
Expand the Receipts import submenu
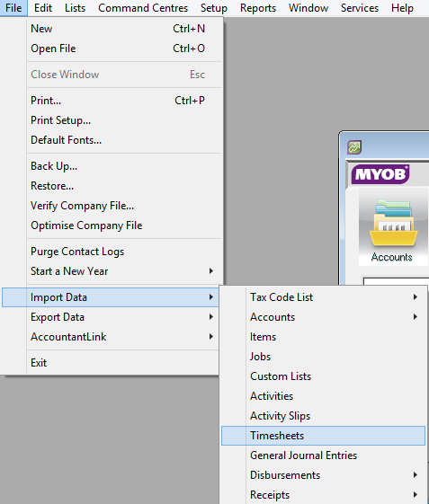(323, 495)
